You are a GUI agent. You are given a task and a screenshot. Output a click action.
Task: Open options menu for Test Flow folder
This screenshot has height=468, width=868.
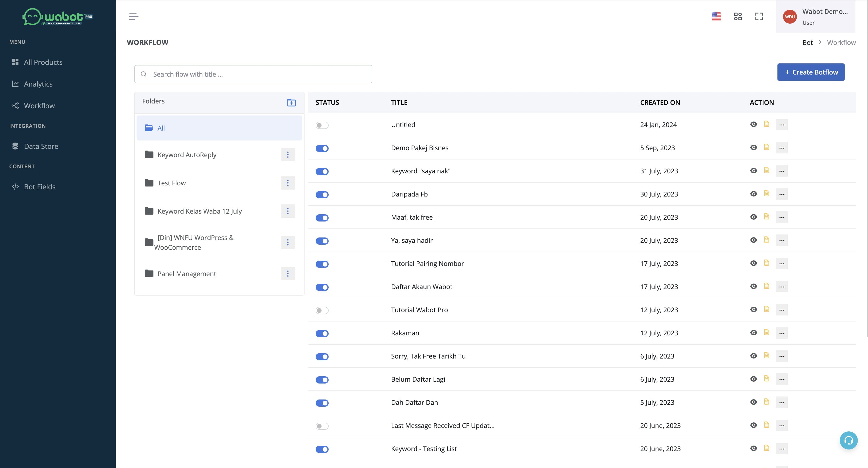[288, 183]
